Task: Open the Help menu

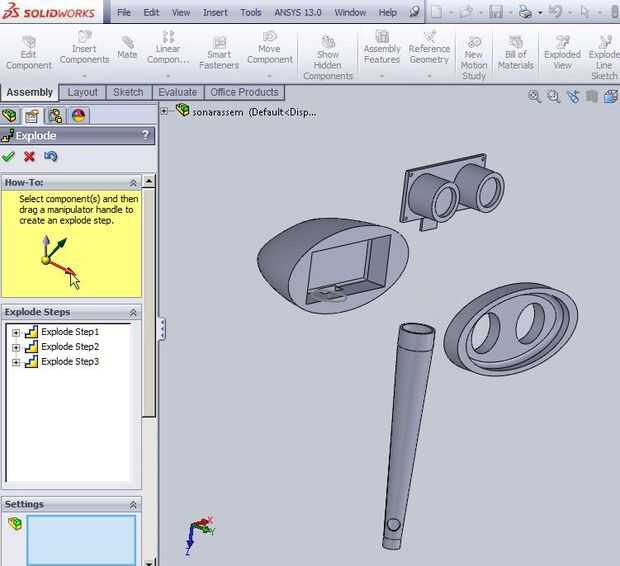Action: pos(388,12)
